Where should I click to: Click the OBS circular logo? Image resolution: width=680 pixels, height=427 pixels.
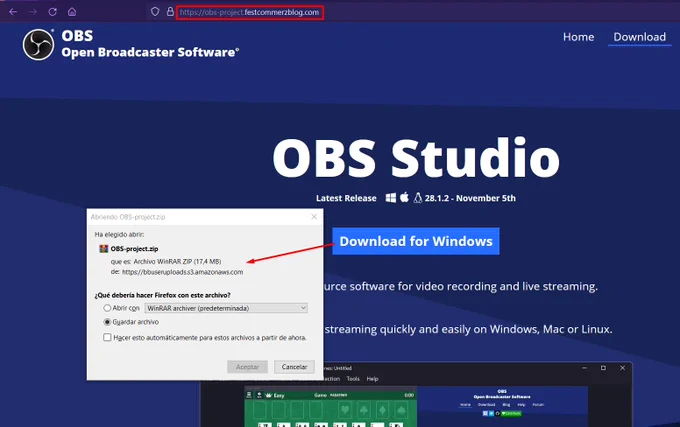(x=38, y=45)
